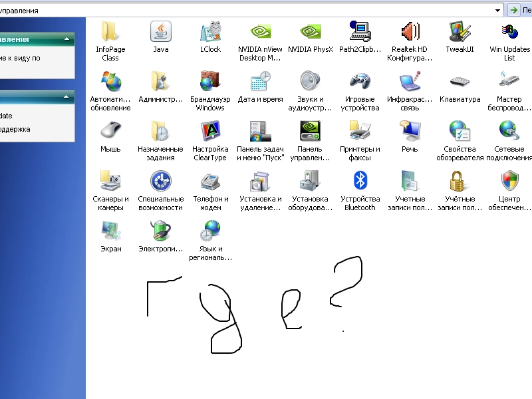
Task: Open Сканеры и камеры
Action: (x=110, y=181)
